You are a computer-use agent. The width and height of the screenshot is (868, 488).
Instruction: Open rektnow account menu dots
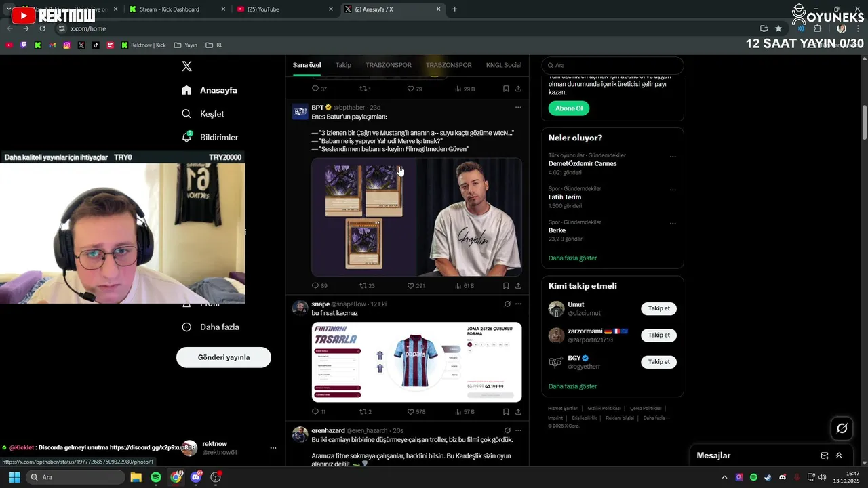pos(273,448)
